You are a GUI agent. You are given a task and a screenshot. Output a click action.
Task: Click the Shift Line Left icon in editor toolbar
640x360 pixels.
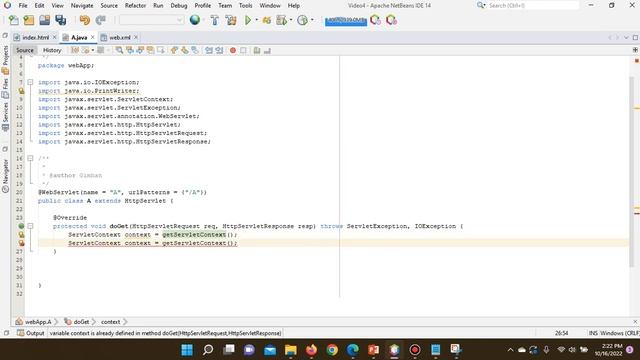tap(209, 50)
